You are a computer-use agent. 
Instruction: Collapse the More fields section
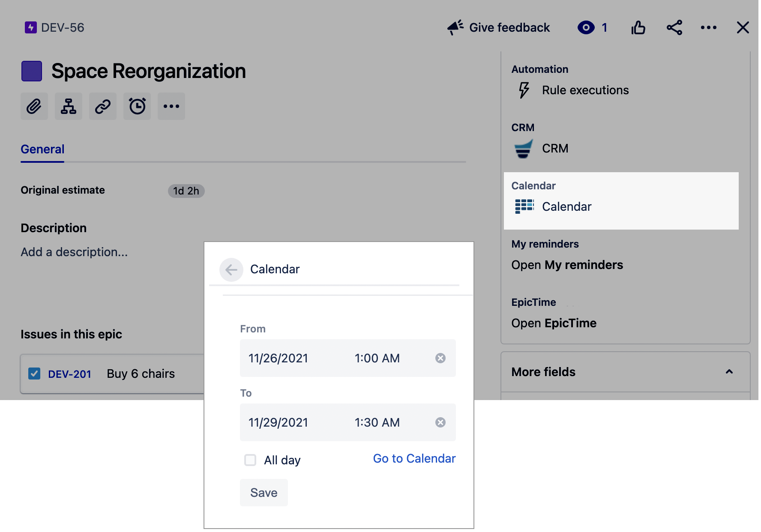(729, 372)
